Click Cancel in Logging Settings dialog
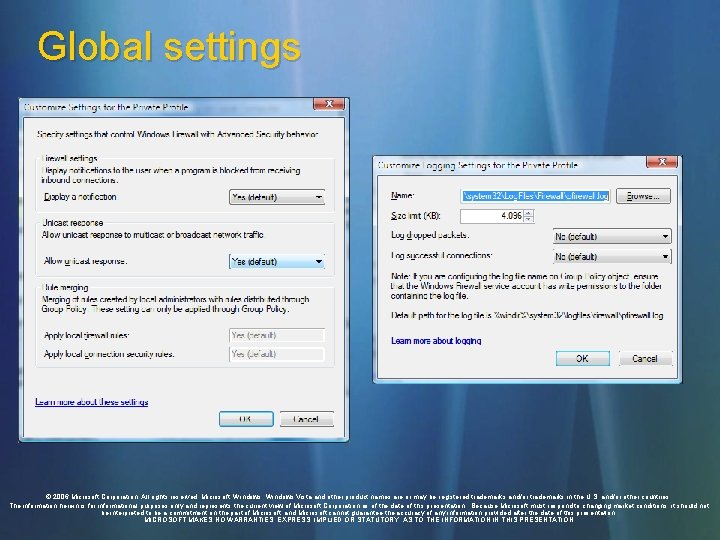 coord(645,358)
